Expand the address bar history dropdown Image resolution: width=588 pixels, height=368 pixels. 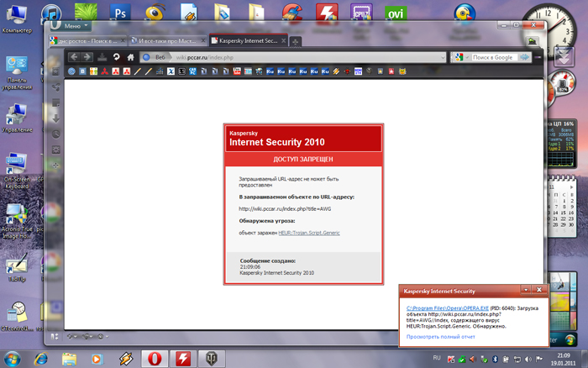click(x=443, y=57)
